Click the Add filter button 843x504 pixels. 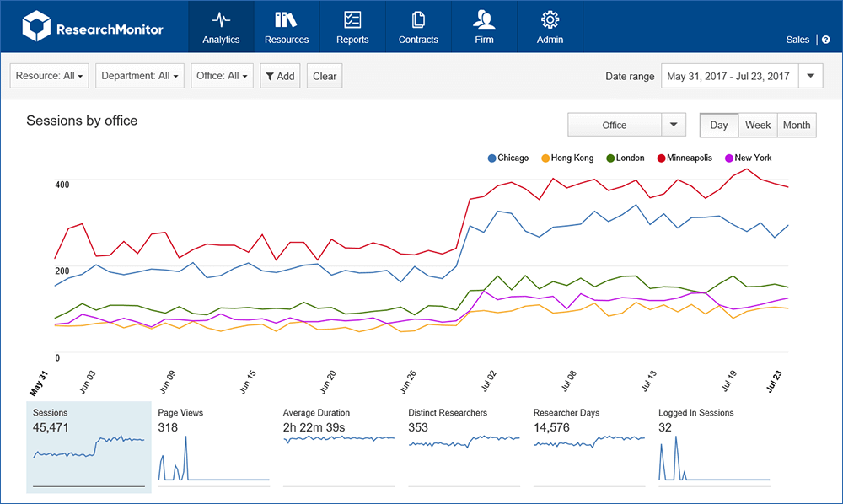click(280, 75)
